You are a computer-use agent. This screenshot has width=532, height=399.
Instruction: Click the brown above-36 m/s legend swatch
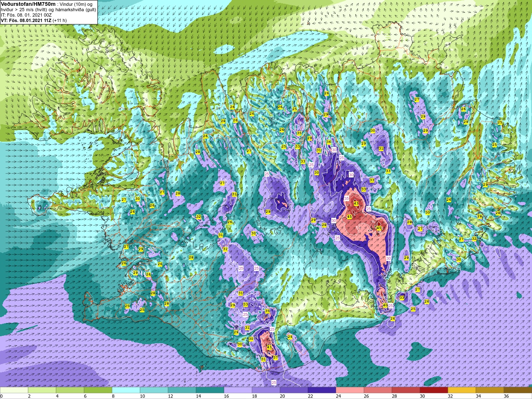point(518,390)
